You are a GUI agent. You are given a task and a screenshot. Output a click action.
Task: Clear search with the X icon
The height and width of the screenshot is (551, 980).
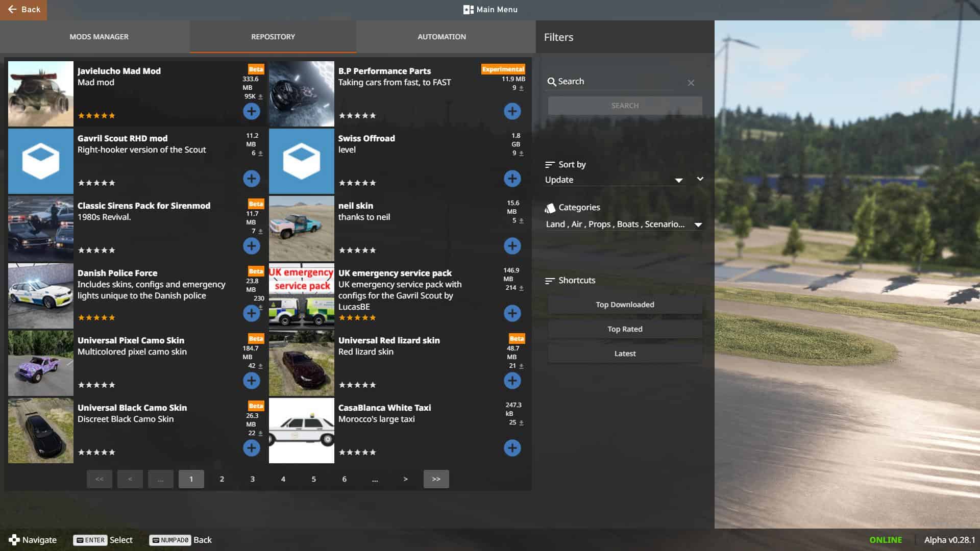[x=691, y=83]
